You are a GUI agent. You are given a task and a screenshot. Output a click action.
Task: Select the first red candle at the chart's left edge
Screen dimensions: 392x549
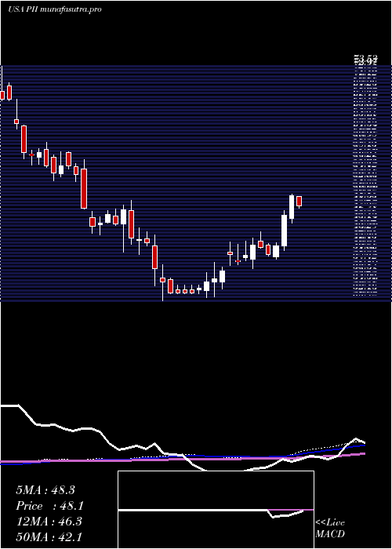pos(2,95)
